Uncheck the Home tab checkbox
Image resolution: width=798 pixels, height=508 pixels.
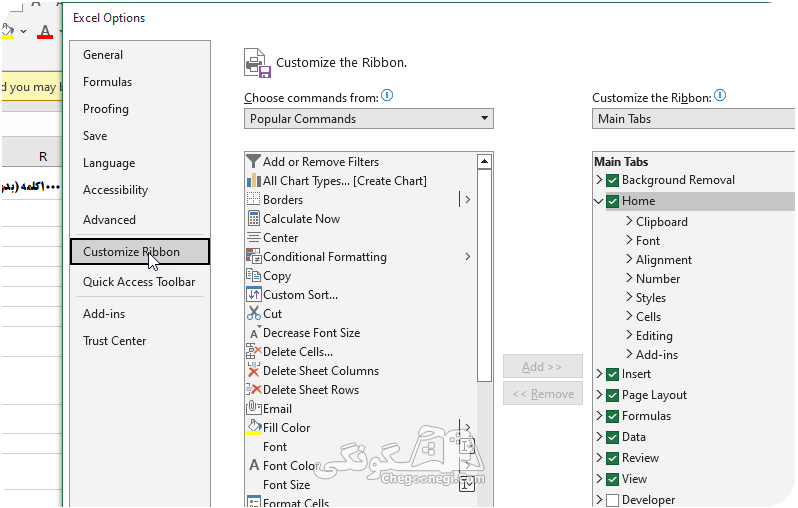pyautogui.click(x=613, y=201)
